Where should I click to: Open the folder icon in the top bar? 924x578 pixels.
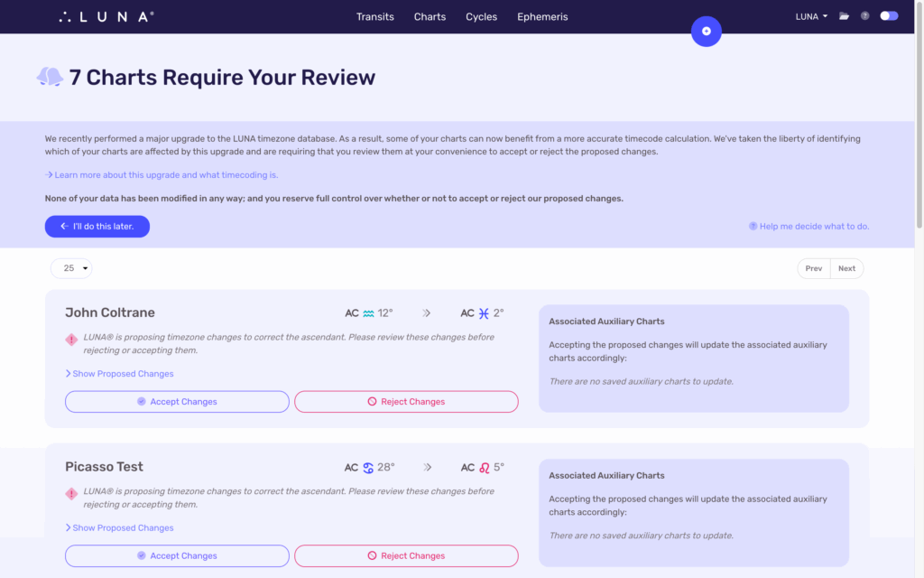[x=845, y=16]
